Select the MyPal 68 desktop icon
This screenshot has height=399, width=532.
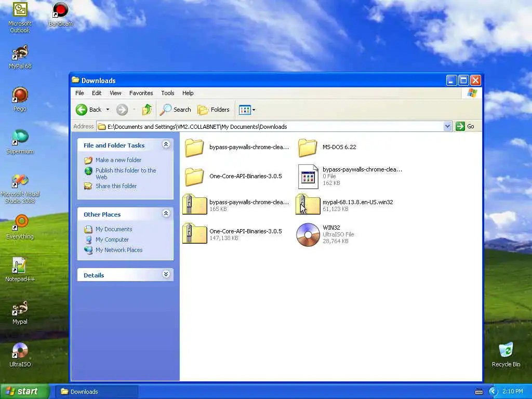20,57
